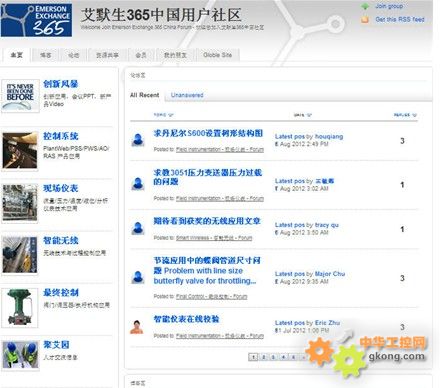
Task: Open the 聚艾园 category link
Action: click(x=56, y=345)
